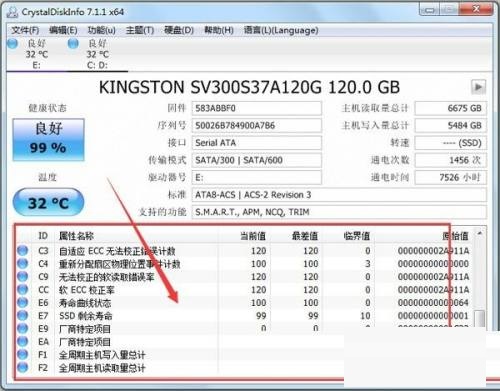Click the CrystalDiskInfo title bar app icon

point(12,12)
